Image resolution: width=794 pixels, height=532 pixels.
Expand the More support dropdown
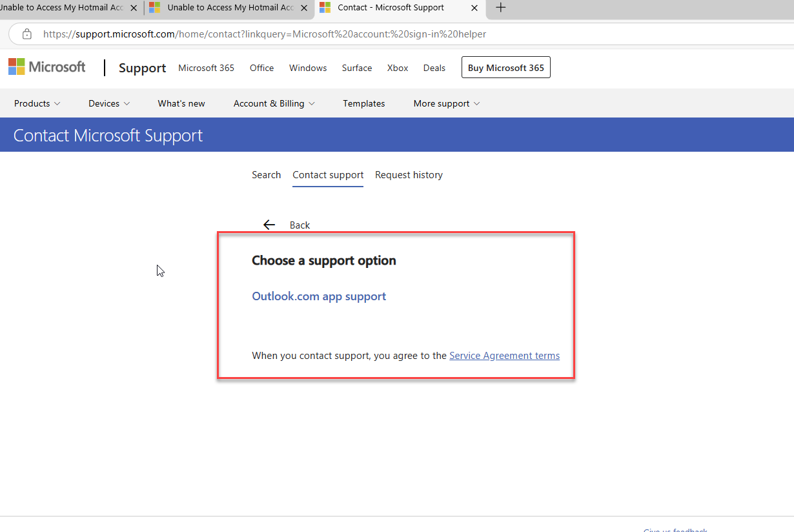447,103
